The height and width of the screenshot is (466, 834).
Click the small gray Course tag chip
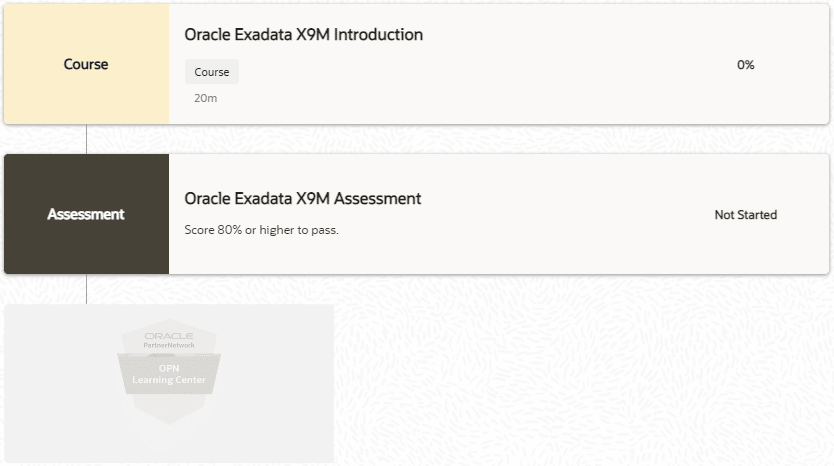point(211,72)
